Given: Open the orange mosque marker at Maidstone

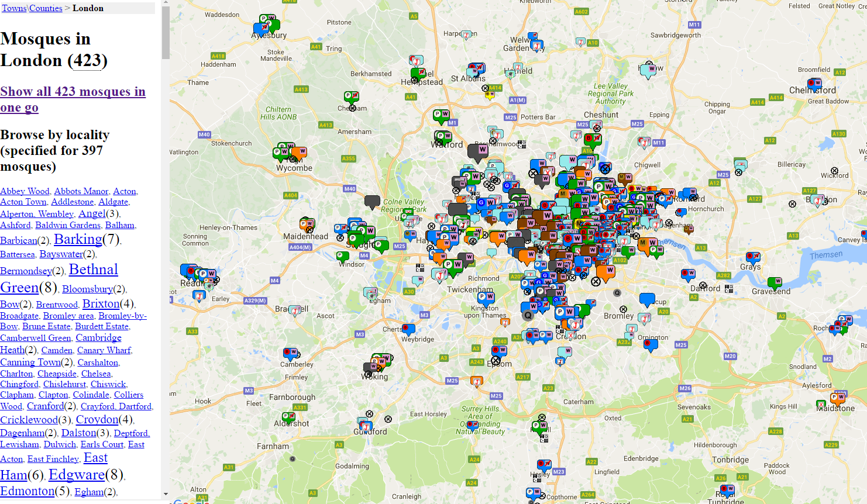Looking at the screenshot, I should [838, 398].
